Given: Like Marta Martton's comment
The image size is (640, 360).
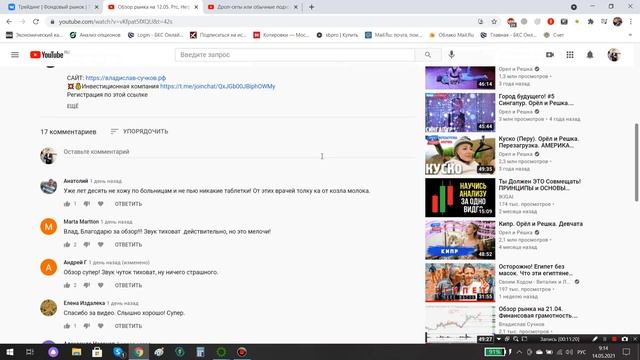Looking at the screenshot, I should (x=67, y=244).
